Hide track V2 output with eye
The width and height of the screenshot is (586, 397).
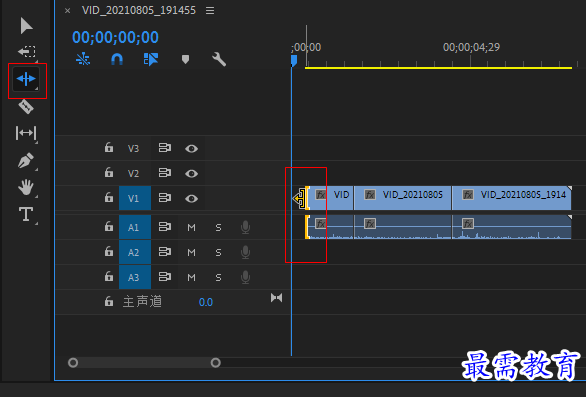(x=191, y=174)
